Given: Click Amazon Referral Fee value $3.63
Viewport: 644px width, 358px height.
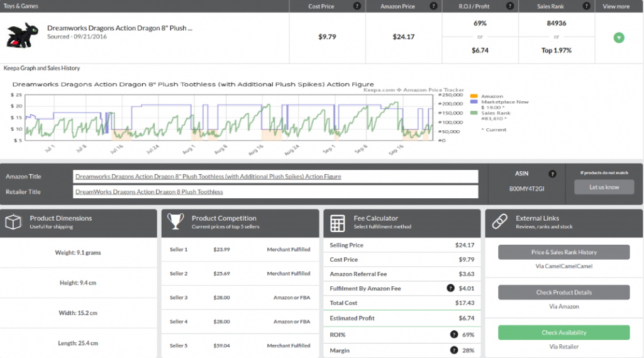Looking at the screenshot, I should (x=466, y=274).
